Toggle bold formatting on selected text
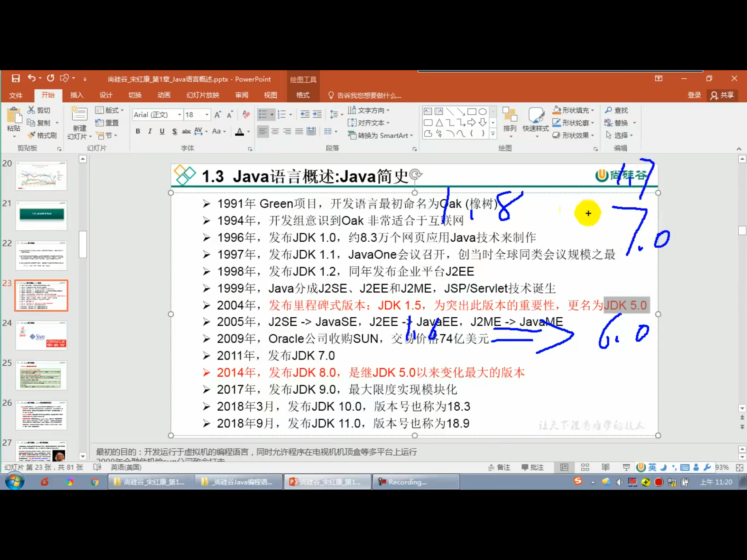Viewport: 747px width, 560px height. pos(138,131)
